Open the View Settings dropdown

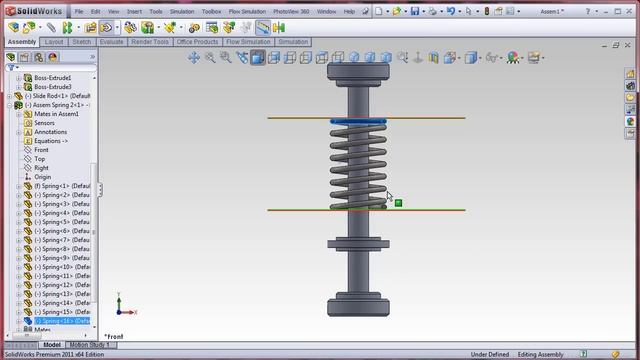pyautogui.click(x=543, y=58)
